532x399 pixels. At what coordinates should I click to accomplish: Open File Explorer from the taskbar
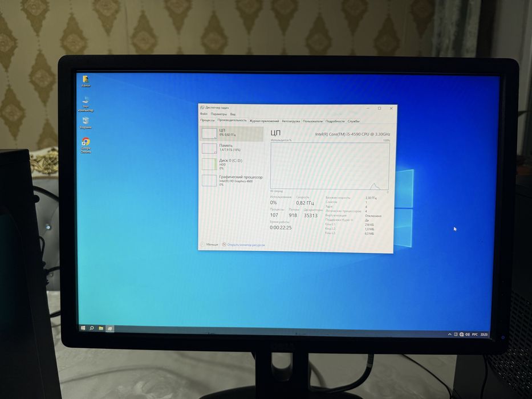point(101,328)
